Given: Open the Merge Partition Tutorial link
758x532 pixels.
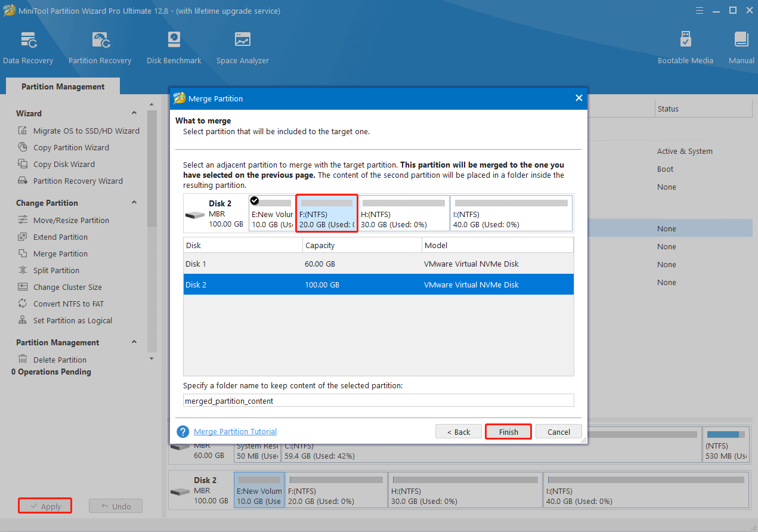Looking at the screenshot, I should 235,432.
